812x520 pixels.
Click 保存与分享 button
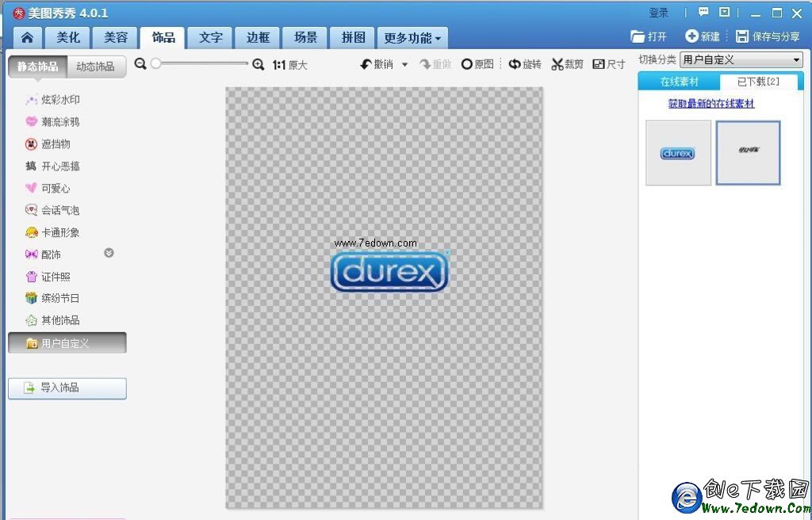point(768,36)
